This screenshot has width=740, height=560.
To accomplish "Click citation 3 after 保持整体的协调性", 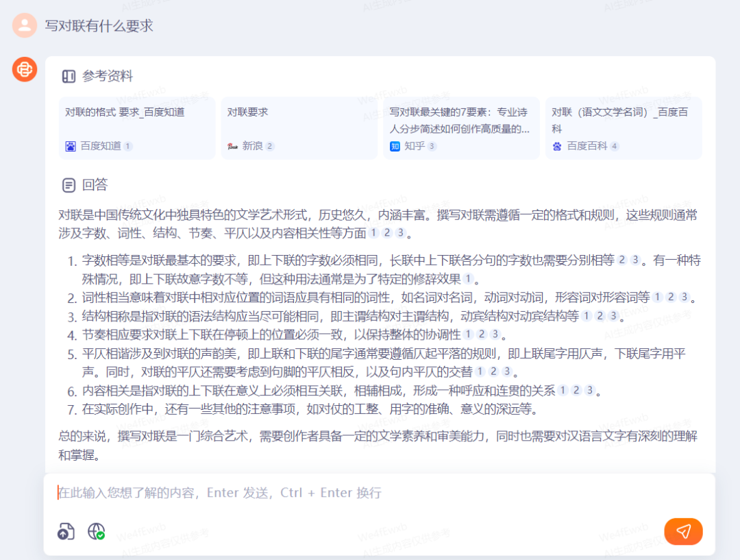I will click(495, 334).
